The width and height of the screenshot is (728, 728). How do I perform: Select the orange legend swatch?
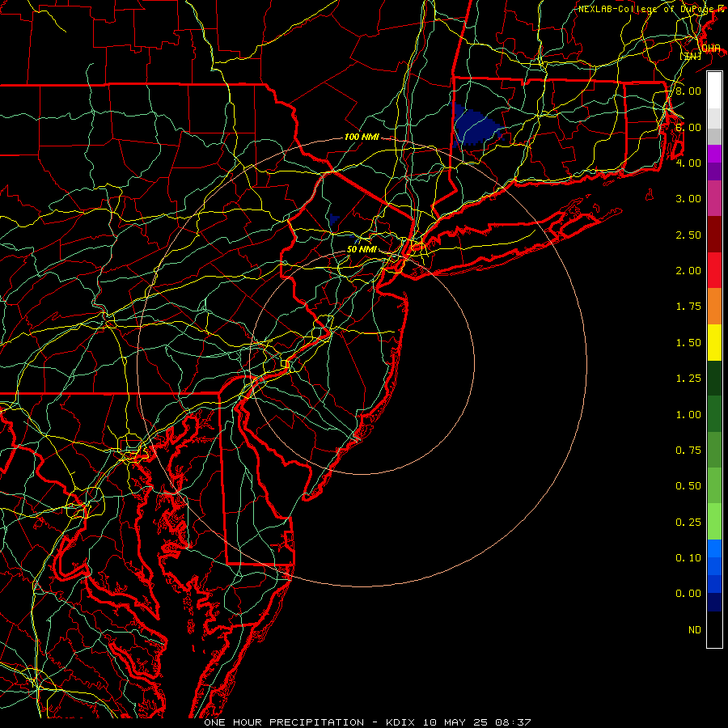tap(714, 307)
